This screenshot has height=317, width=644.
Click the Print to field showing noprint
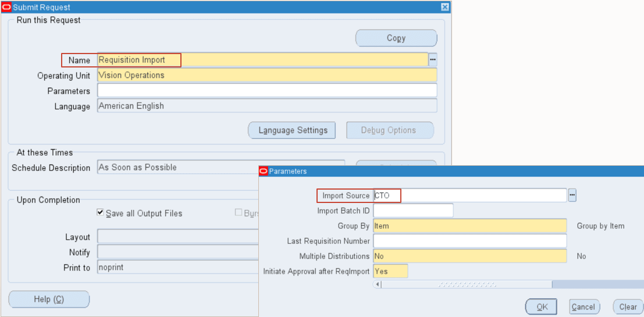coord(178,268)
